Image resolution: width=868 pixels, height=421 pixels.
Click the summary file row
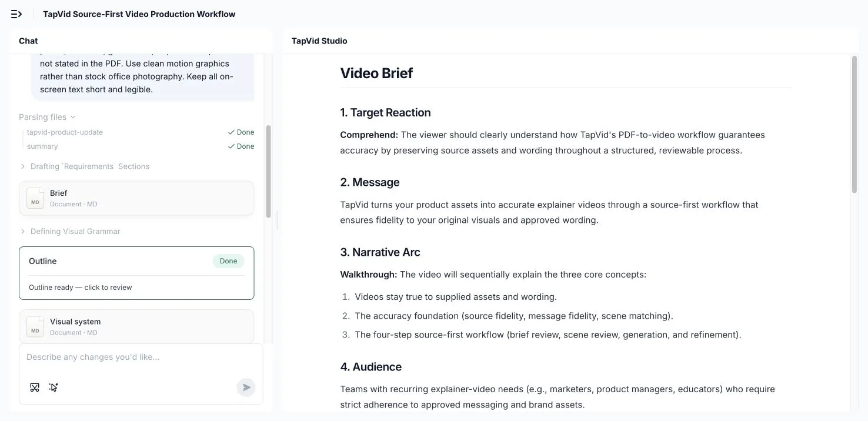click(x=141, y=146)
